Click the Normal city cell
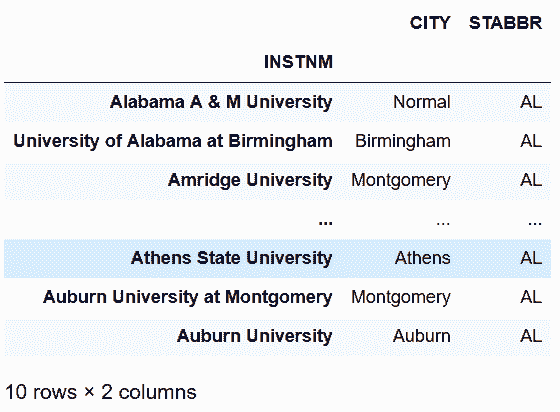Screen dimensions: 560x412 click(x=422, y=102)
